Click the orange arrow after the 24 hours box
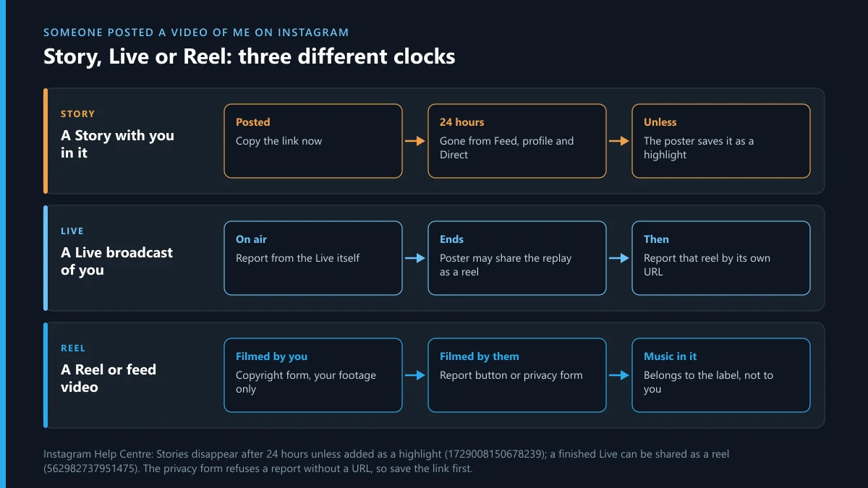The height and width of the screenshot is (488, 868). click(x=619, y=141)
